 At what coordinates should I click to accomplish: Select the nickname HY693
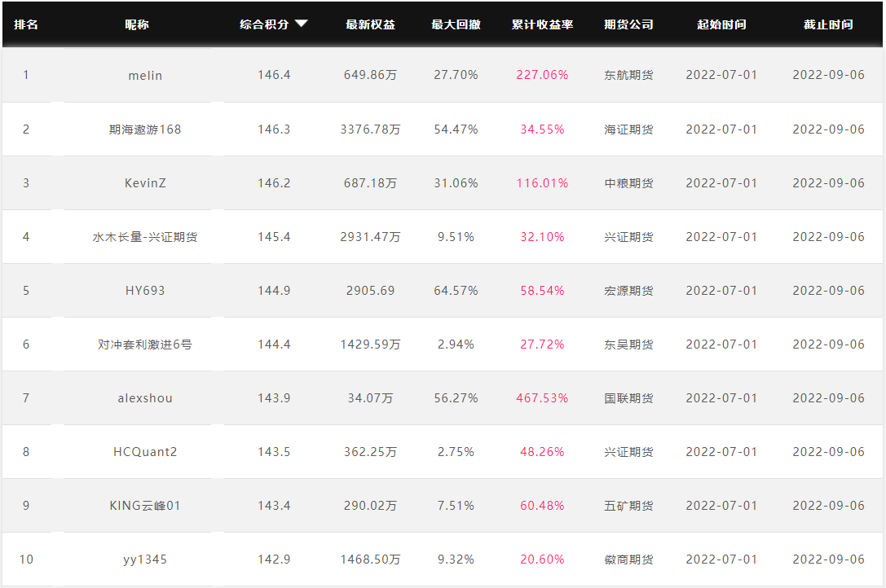[145, 290]
